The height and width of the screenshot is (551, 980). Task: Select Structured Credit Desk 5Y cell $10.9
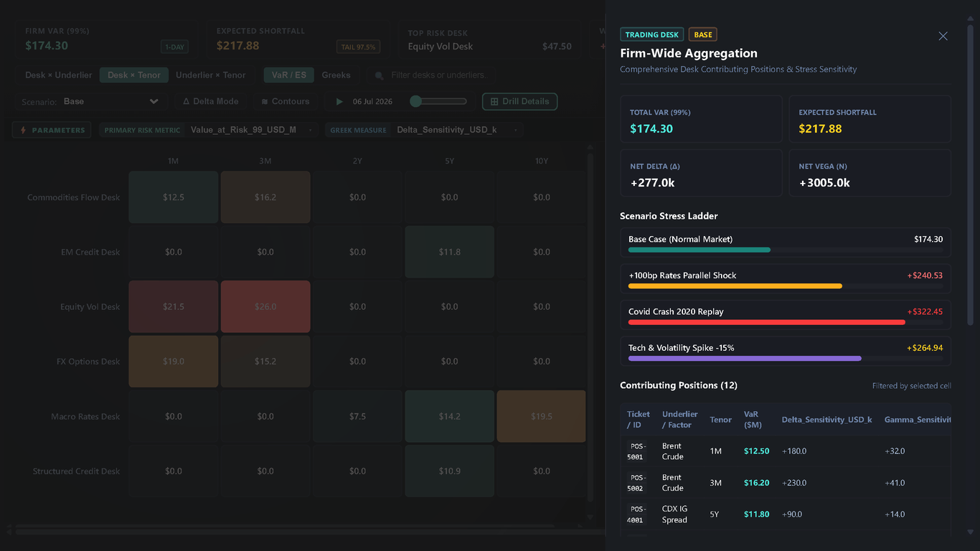(x=450, y=471)
